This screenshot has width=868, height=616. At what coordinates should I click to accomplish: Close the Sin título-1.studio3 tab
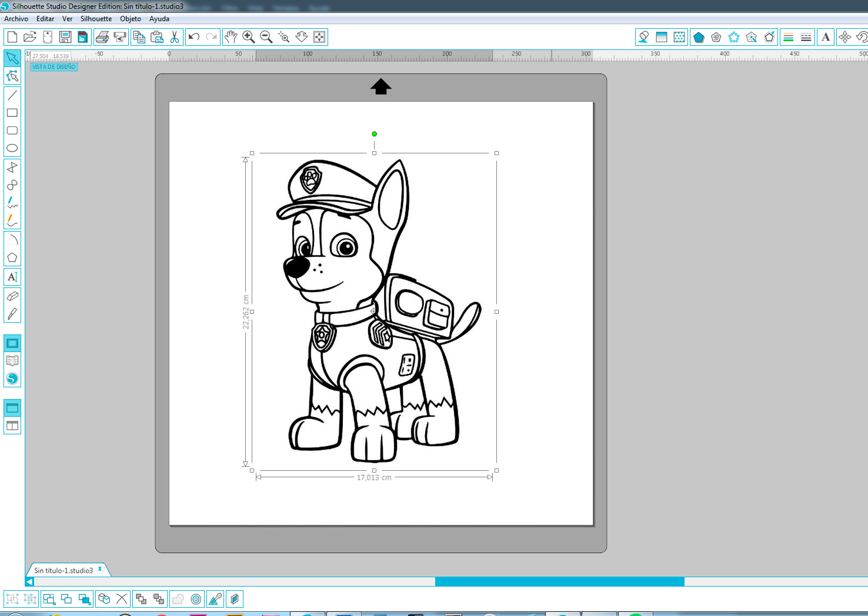100,569
